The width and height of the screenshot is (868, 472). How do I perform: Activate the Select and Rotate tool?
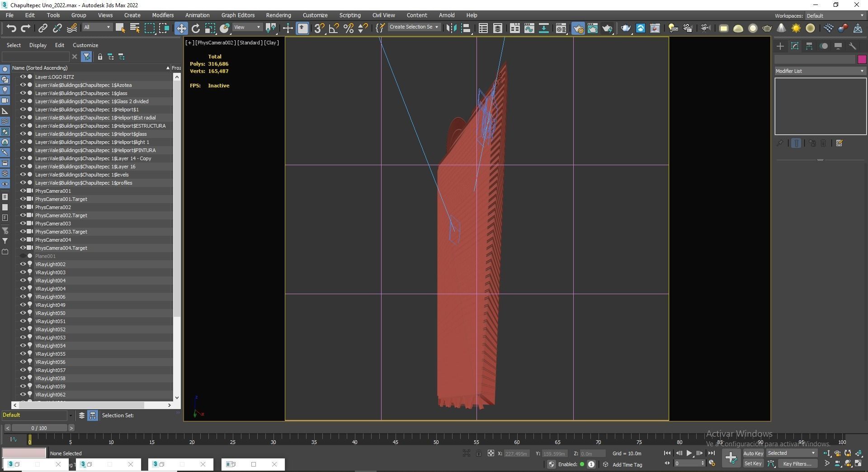(196, 28)
